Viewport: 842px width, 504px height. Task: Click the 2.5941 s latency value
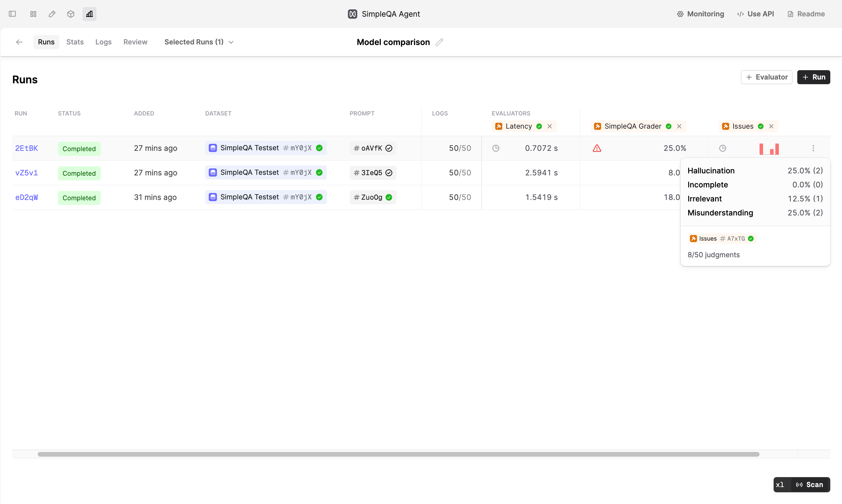click(541, 173)
